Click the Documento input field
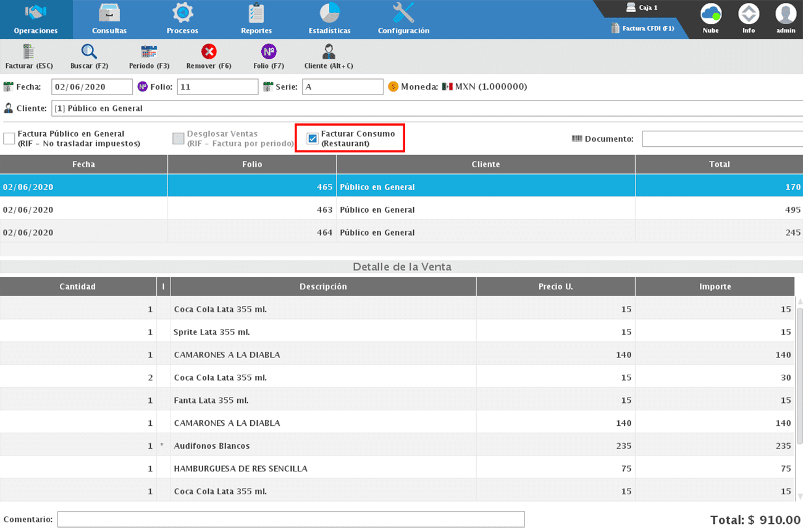 [721, 139]
